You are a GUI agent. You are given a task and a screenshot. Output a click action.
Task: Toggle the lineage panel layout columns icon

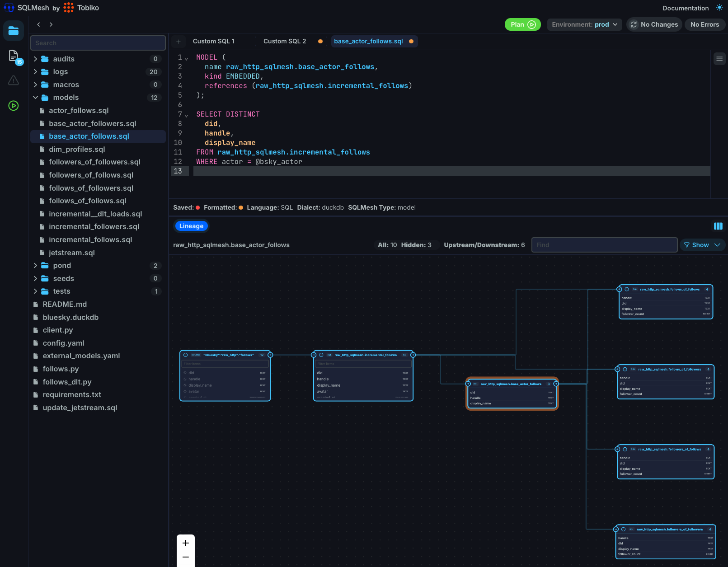(718, 226)
